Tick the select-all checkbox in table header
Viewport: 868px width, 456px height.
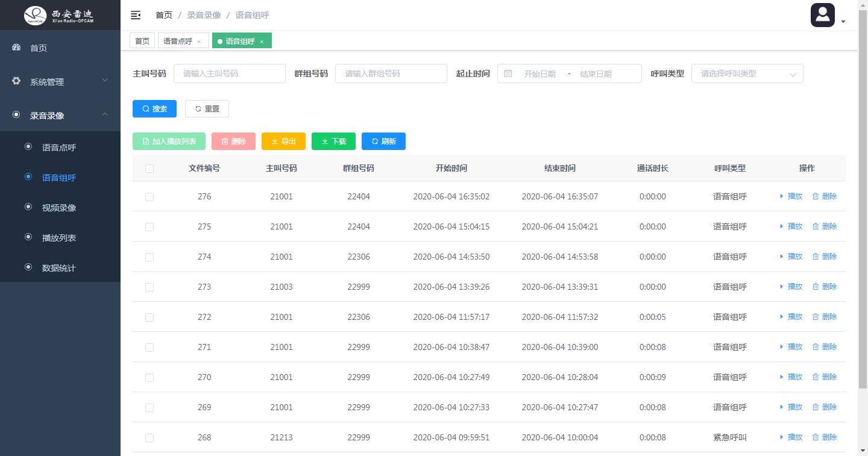(149, 169)
